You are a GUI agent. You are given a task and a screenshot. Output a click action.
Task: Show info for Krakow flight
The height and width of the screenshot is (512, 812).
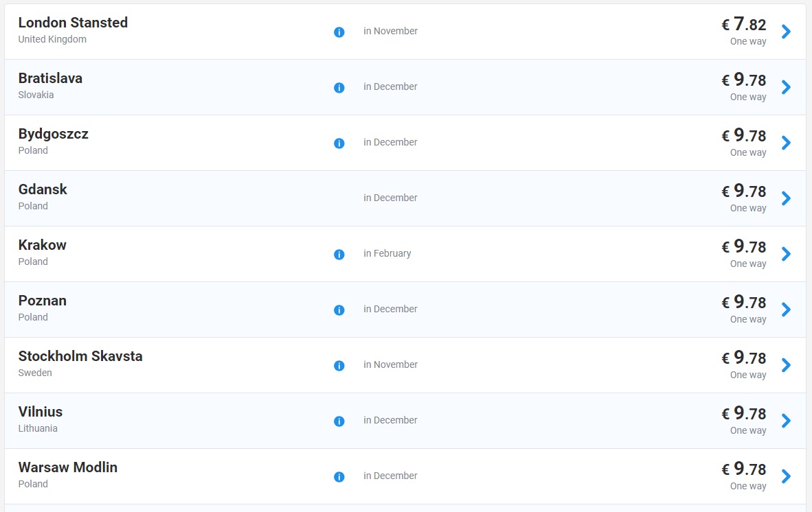339,255
